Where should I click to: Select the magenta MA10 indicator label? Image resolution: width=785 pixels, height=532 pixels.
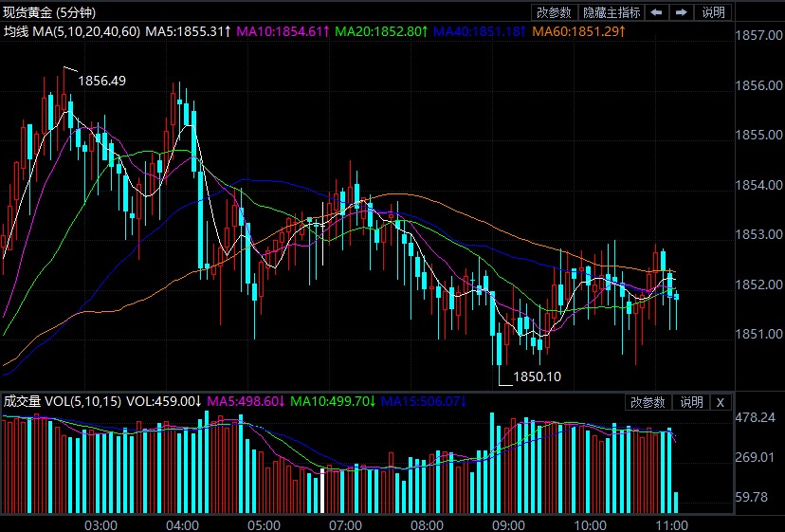coord(283,31)
